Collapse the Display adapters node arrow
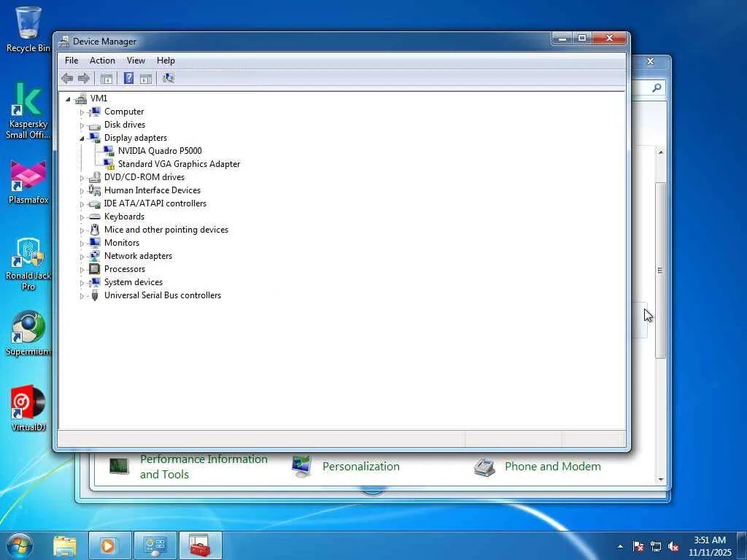This screenshot has width=747, height=560. [x=82, y=139]
